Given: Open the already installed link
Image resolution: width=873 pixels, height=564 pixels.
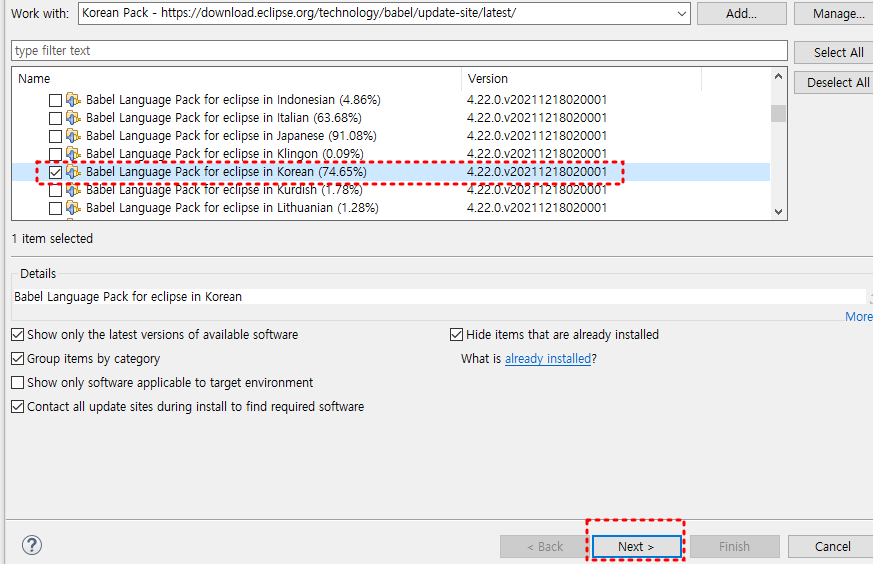Looking at the screenshot, I should [x=548, y=359].
